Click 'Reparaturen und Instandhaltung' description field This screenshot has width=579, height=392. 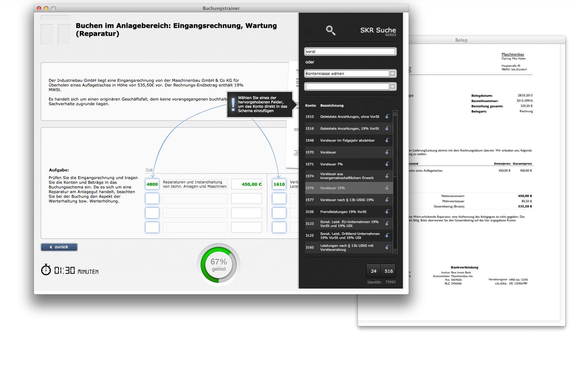click(195, 184)
